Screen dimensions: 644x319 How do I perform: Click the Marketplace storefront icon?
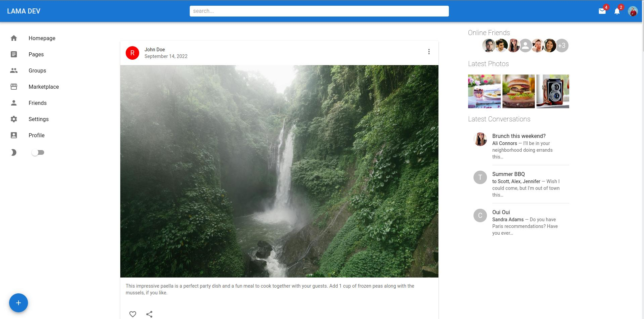click(14, 87)
